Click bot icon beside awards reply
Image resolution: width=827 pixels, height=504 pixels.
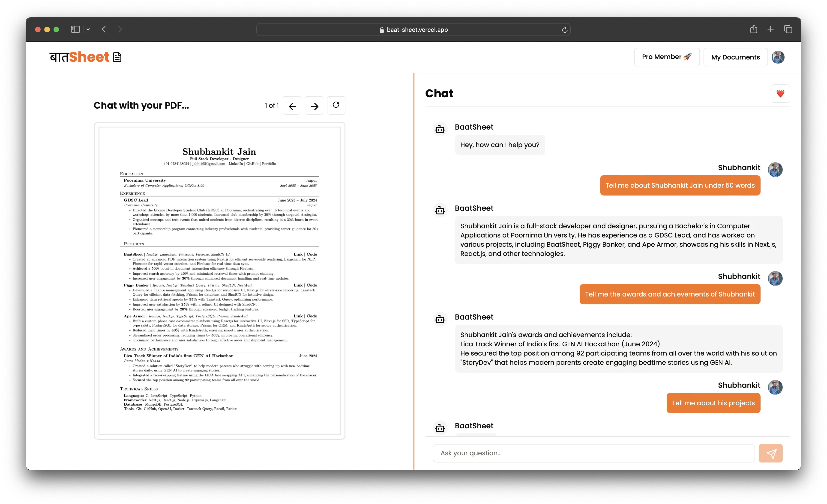tap(440, 319)
